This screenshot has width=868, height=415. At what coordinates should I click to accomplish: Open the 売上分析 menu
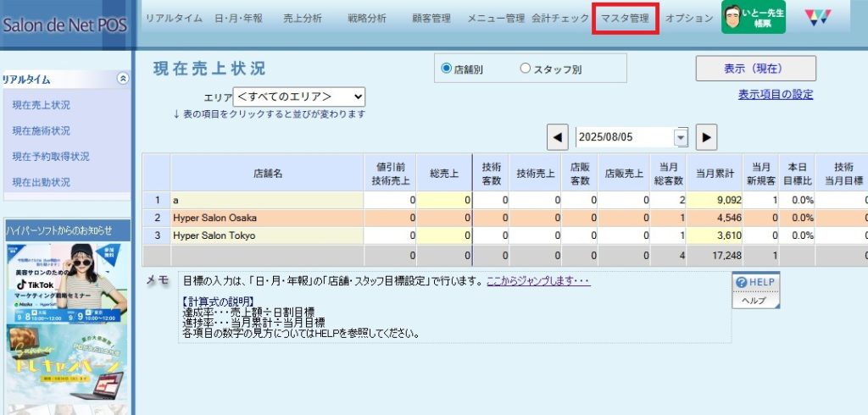[x=302, y=18]
